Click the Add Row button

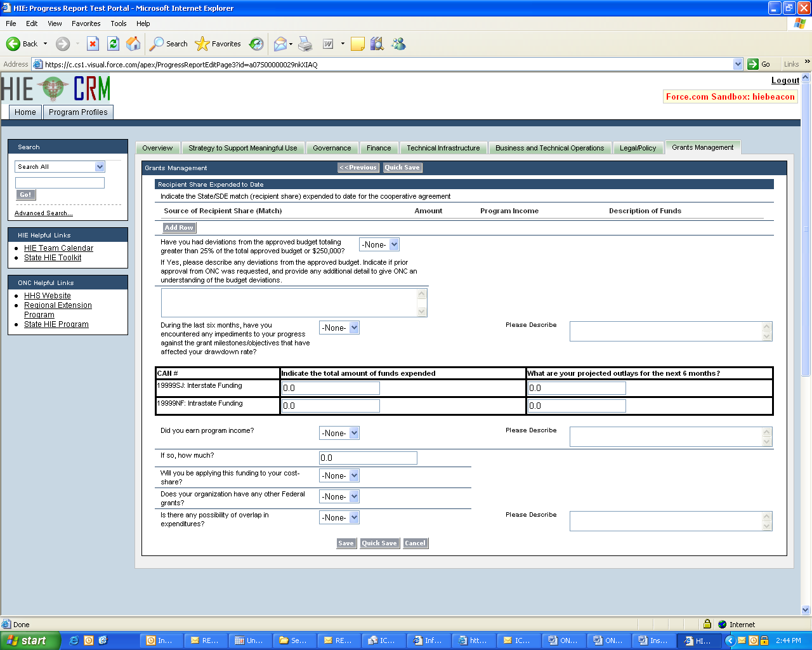(x=179, y=228)
